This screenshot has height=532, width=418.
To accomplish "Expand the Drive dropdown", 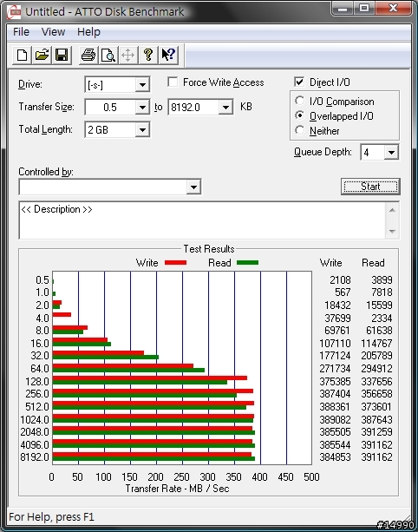I will (x=142, y=84).
